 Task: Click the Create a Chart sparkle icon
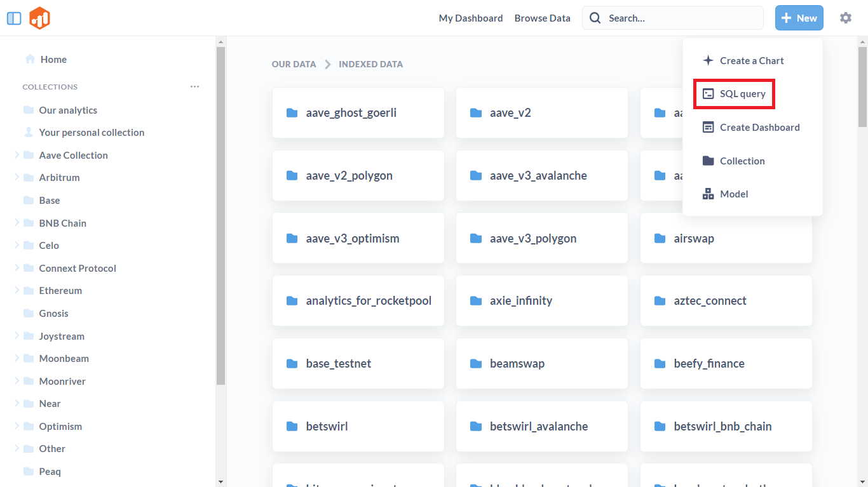(708, 60)
